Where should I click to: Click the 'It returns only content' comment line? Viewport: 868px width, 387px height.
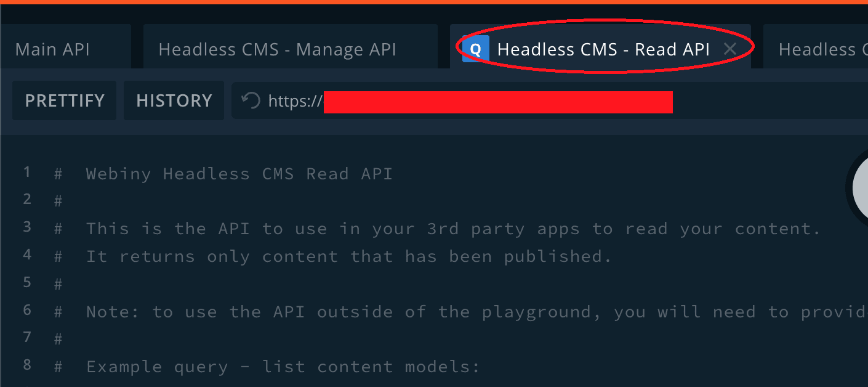pyautogui.click(x=349, y=257)
